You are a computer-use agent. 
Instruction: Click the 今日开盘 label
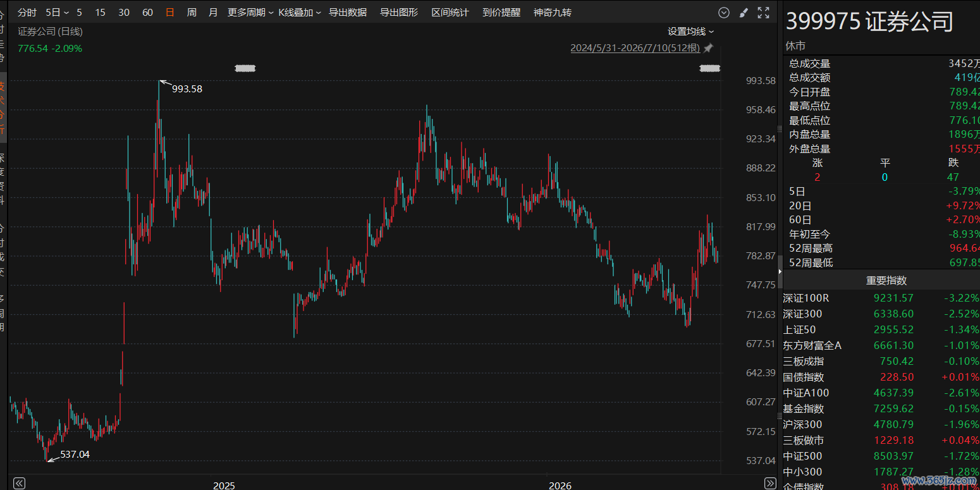coord(810,92)
